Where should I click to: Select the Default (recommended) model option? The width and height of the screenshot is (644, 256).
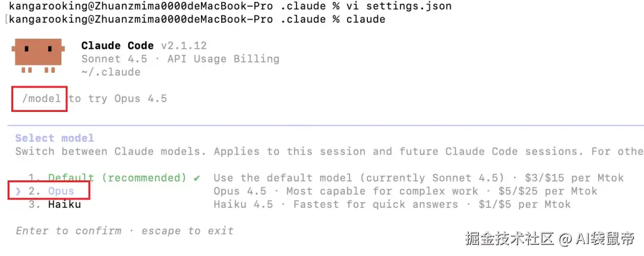click(117, 177)
